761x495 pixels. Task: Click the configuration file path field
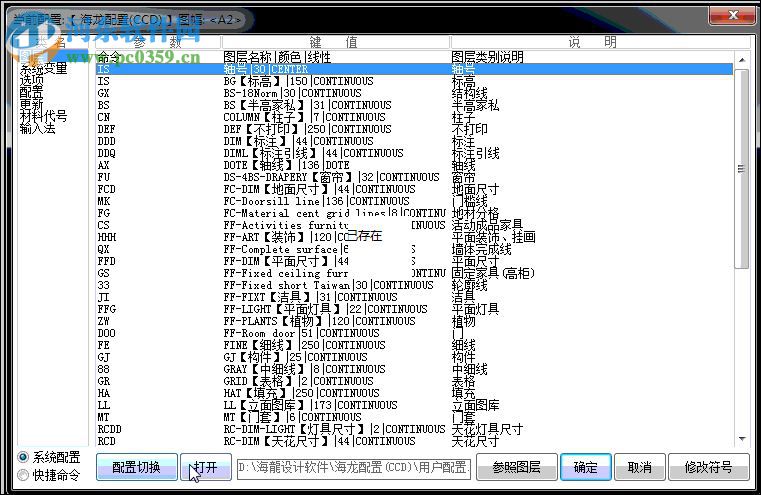(354, 468)
